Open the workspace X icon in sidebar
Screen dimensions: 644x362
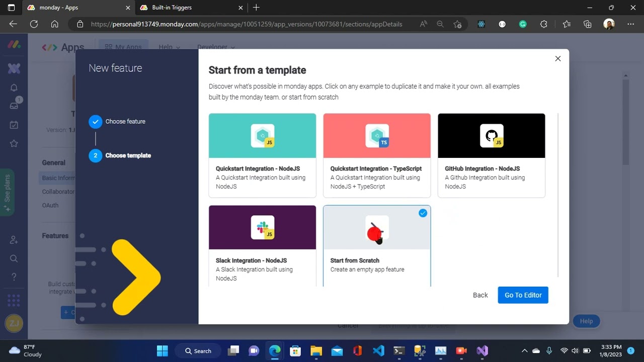pyautogui.click(x=14, y=68)
